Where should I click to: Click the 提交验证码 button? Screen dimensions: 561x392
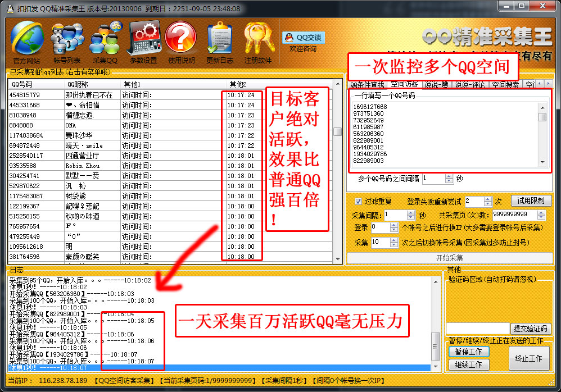point(530,329)
